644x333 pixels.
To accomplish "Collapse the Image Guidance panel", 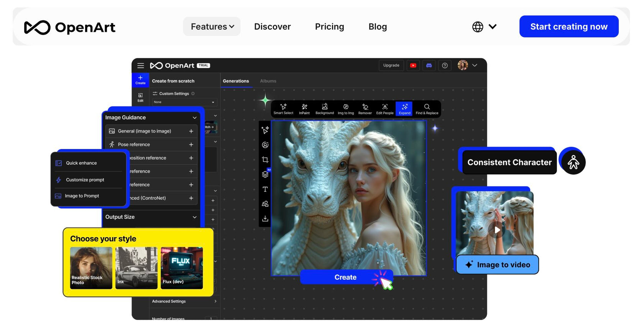I will [194, 118].
